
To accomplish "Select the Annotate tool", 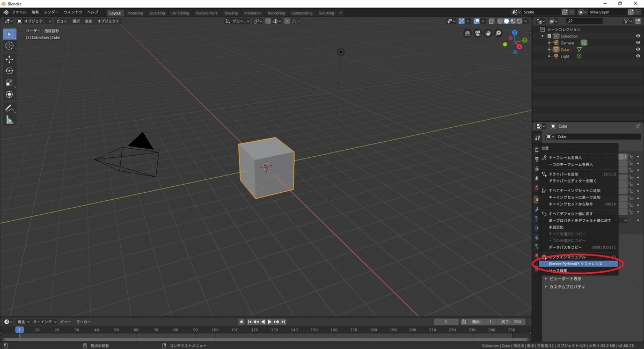I will click(x=9, y=108).
